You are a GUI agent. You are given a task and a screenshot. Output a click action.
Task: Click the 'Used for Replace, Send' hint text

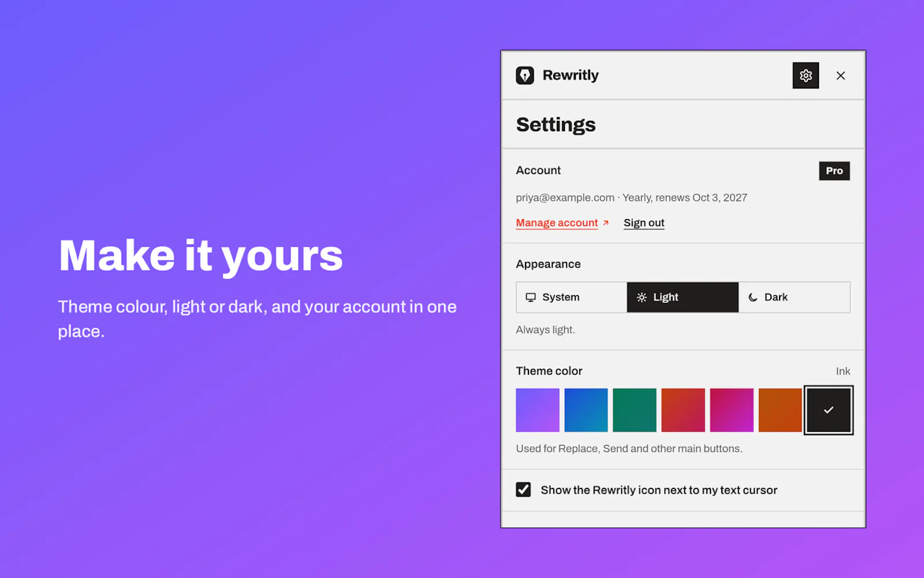[629, 449]
